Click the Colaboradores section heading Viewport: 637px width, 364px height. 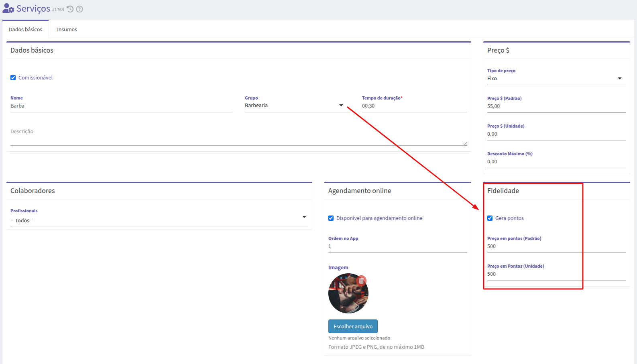pyautogui.click(x=33, y=191)
